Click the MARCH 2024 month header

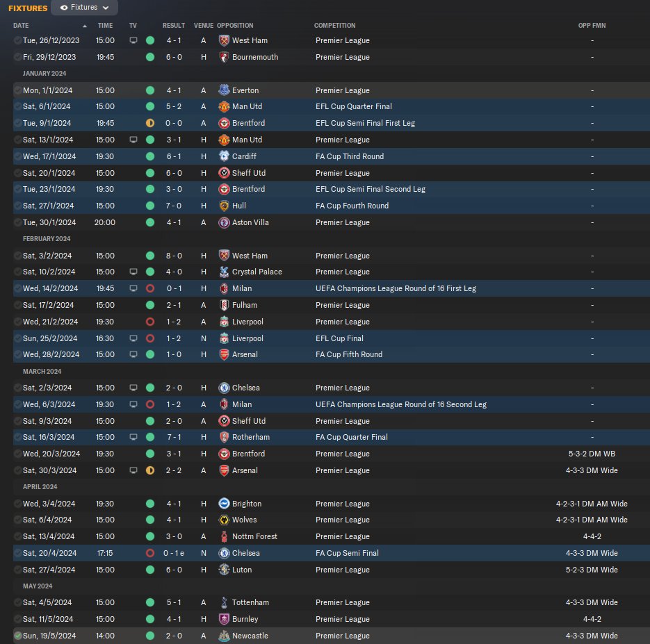[42, 372]
